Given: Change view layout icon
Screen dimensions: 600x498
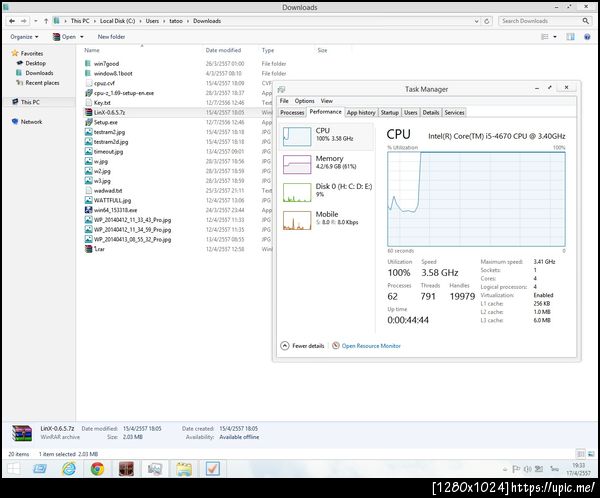Looking at the screenshot, I should click(545, 37).
